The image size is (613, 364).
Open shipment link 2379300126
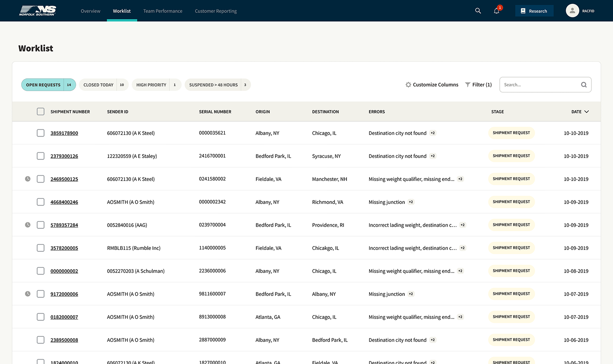(64, 156)
